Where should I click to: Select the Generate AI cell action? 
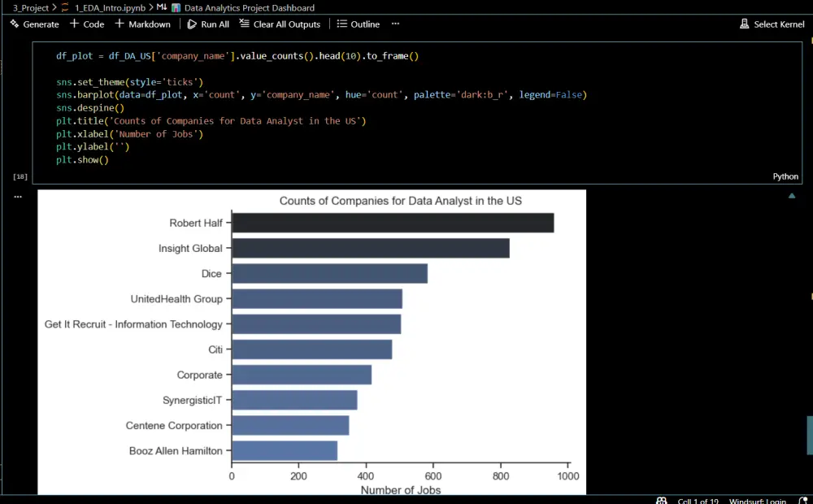point(34,24)
